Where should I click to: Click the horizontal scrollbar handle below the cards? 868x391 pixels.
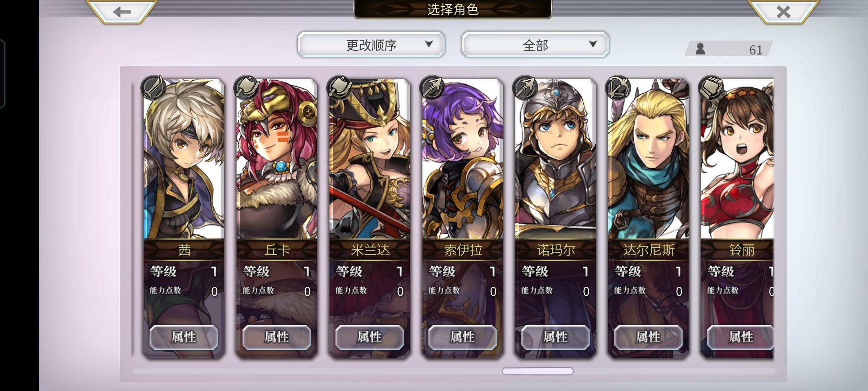[x=537, y=371]
